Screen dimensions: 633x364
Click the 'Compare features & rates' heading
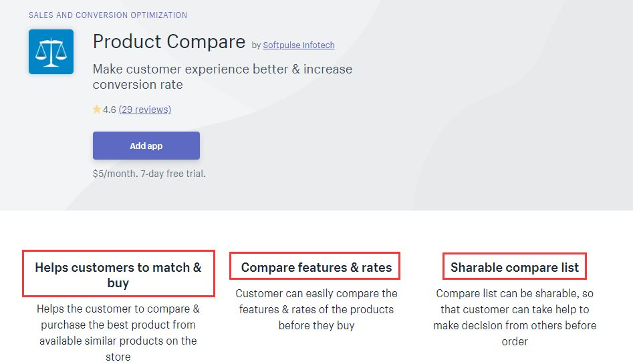pos(317,268)
